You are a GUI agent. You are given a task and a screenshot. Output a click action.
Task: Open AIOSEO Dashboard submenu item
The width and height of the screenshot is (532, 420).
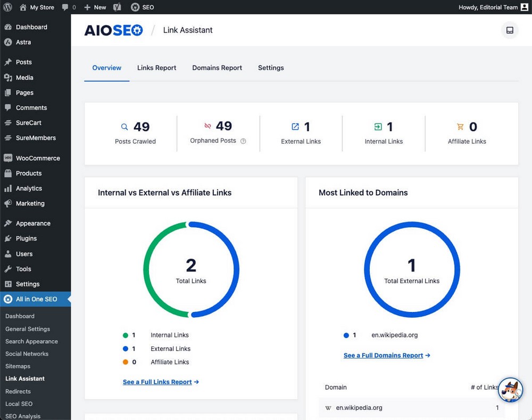click(x=20, y=316)
